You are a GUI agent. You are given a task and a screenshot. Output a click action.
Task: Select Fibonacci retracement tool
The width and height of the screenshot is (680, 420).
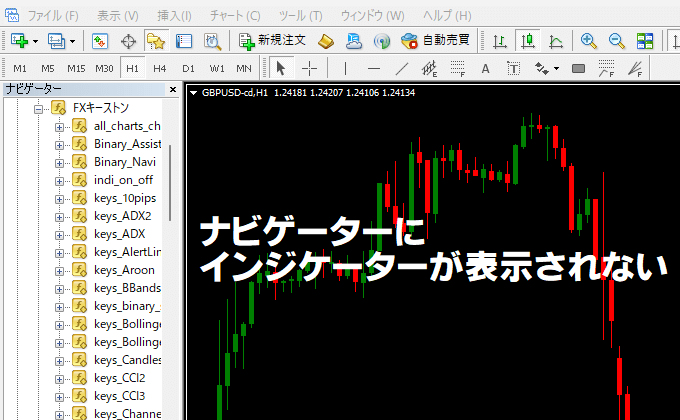pos(458,69)
